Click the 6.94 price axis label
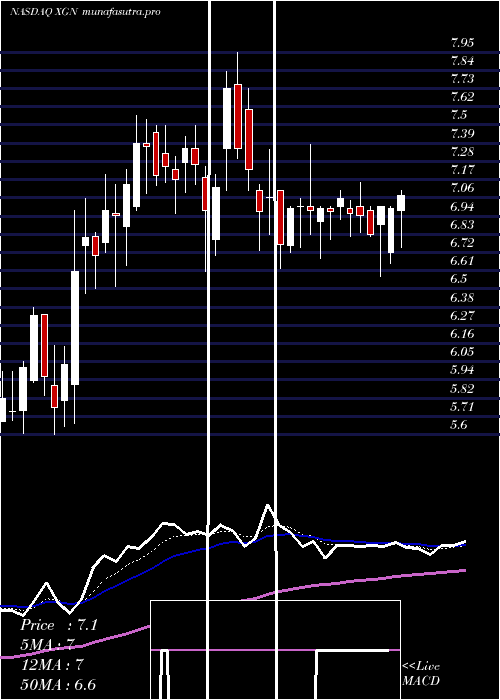The height and width of the screenshot is (700, 500). click(x=462, y=207)
